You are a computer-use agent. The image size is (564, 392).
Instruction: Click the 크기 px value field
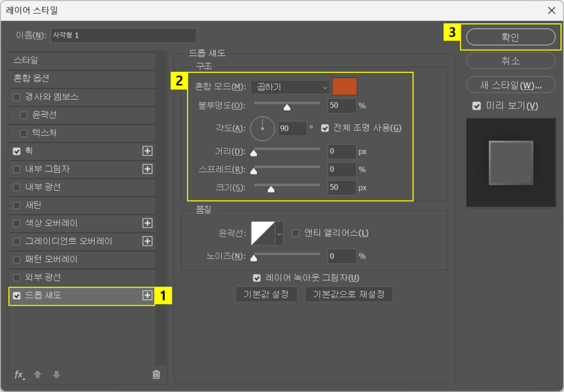342,188
